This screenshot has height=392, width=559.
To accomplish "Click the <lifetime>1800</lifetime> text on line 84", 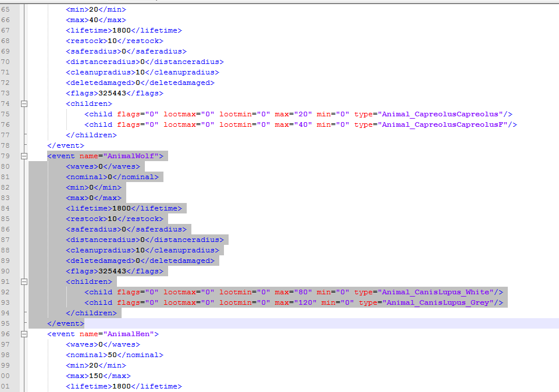I will 124,208.
